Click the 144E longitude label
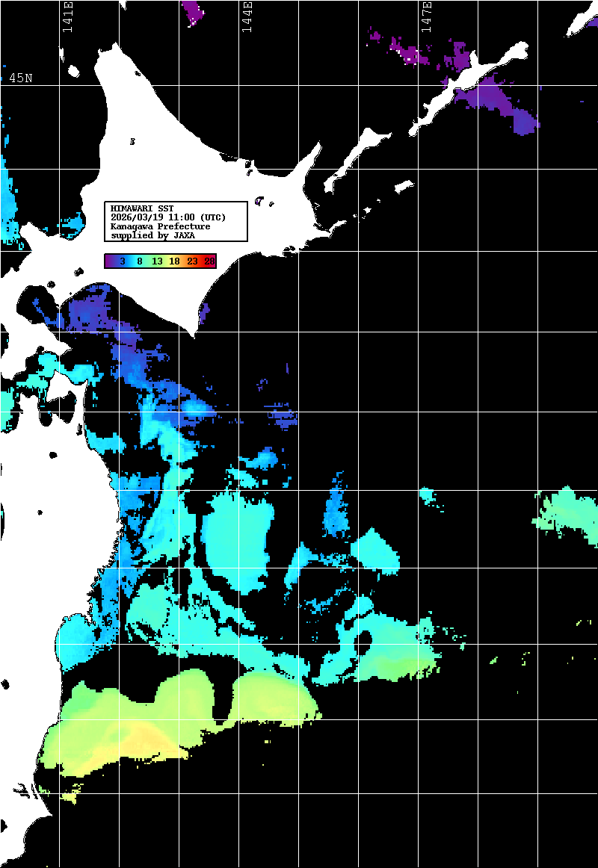Viewport: 598px width, 868px height. coord(247,17)
